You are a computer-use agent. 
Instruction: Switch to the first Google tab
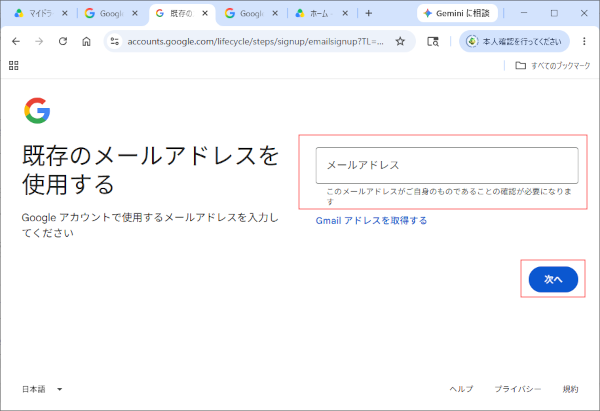[109, 13]
